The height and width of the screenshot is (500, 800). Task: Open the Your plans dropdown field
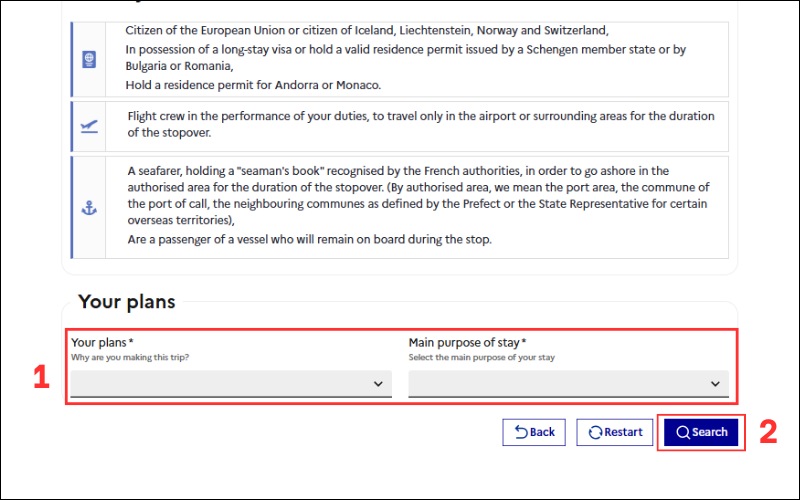[x=230, y=384]
